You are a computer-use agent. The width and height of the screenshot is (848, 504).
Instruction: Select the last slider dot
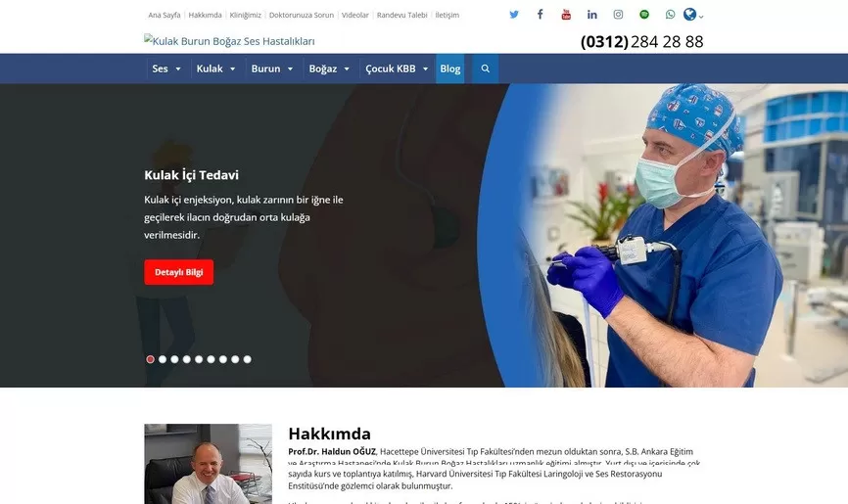click(x=248, y=359)
